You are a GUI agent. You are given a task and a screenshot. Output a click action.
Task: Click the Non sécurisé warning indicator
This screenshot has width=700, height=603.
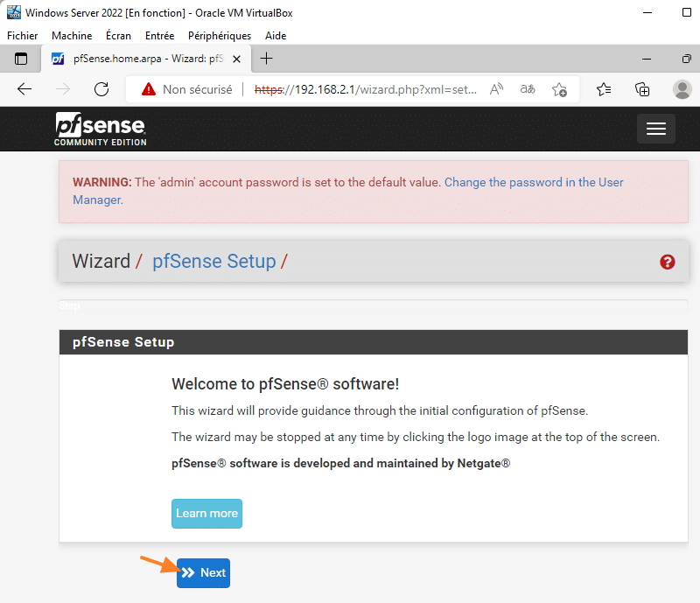tap(186, 89)
